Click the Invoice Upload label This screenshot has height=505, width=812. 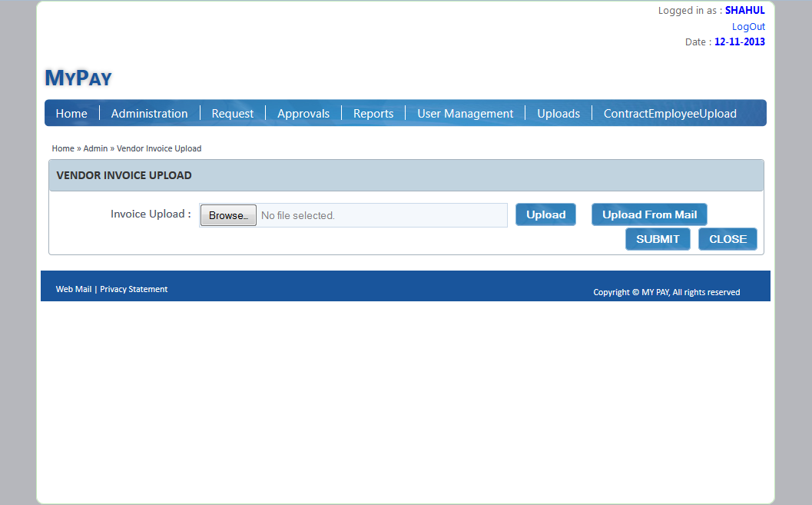click(x=151, y=214)
